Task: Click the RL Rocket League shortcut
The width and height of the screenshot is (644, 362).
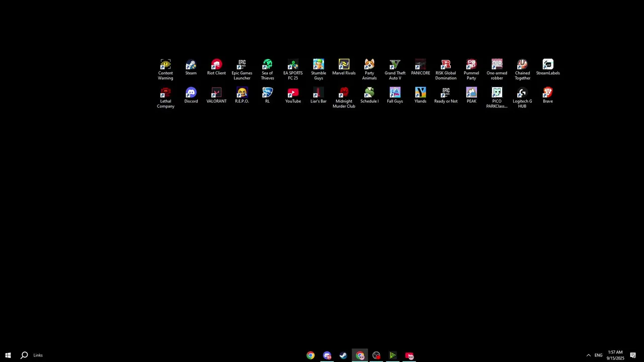Action: pos(267,96)
